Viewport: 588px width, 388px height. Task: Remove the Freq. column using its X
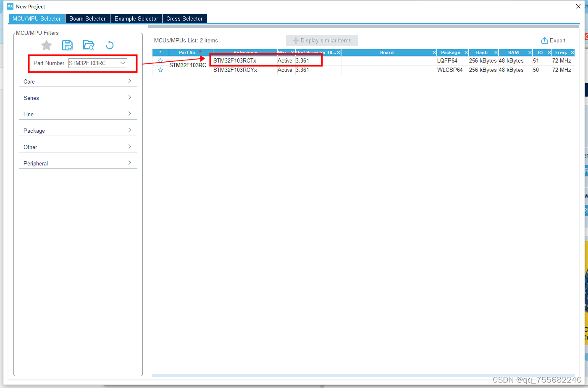(572, 52)
